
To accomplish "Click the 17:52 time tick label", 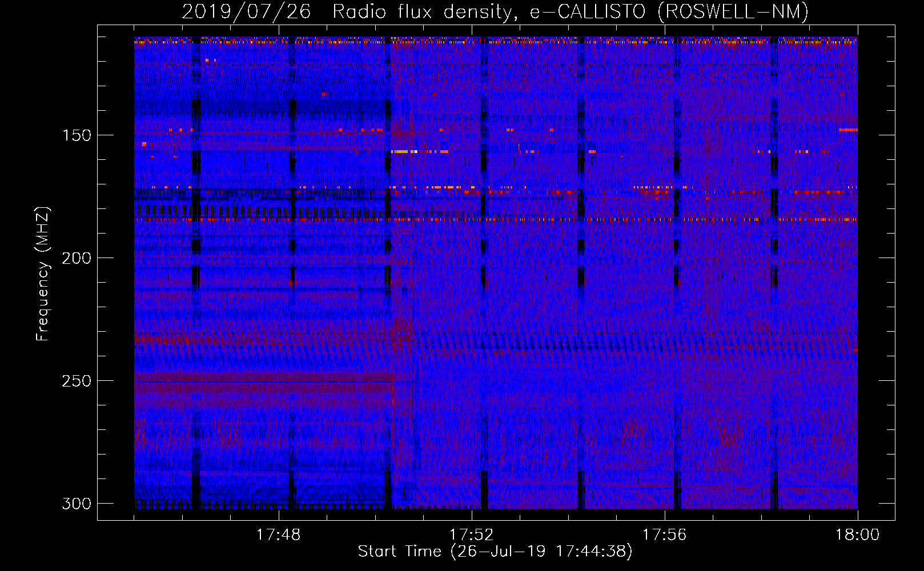I will [x=471, y=535].
